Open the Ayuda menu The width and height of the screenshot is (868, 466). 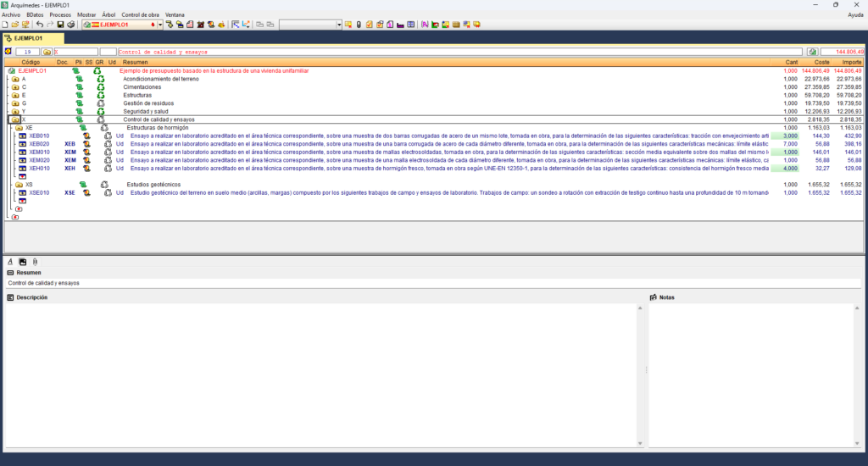click(x=855, y=15)
